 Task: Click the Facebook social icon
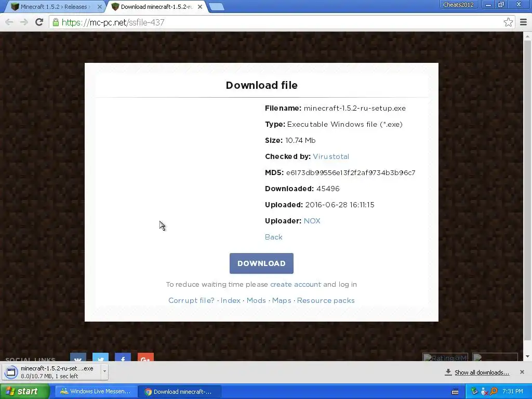pyautogui.click(x=123, y=357)
